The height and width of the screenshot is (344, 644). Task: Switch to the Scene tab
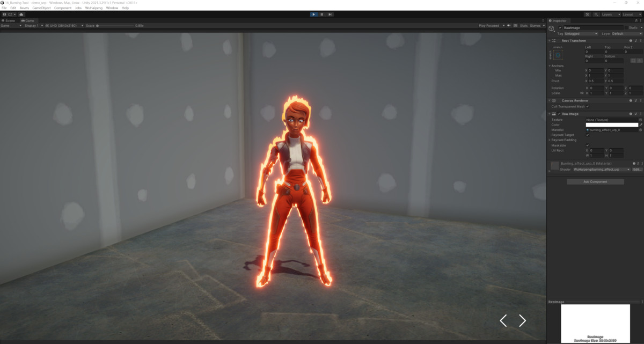click(8, 20)
